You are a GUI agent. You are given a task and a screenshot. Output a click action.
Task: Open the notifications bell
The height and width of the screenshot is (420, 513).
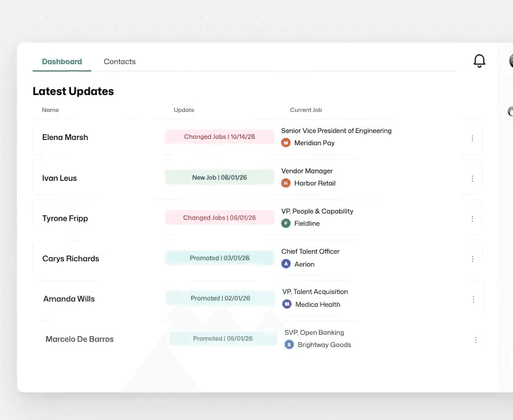(479, 61)
